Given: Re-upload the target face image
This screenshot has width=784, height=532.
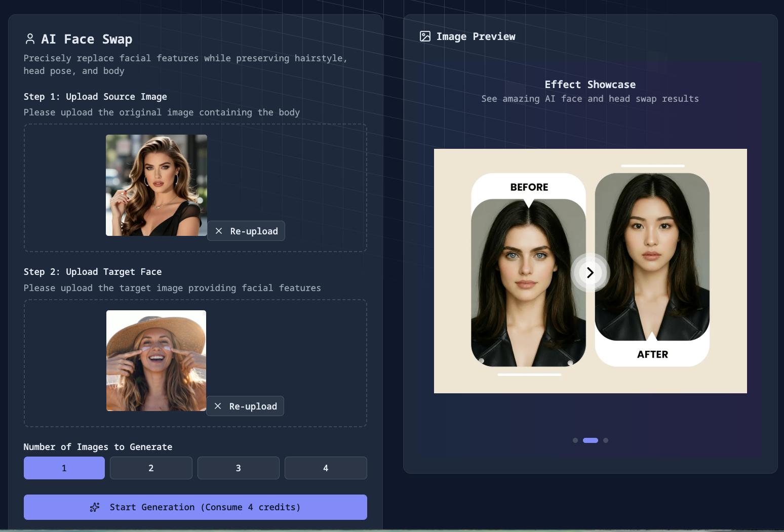Looking at the screenshot, I should tap(245, 406).
